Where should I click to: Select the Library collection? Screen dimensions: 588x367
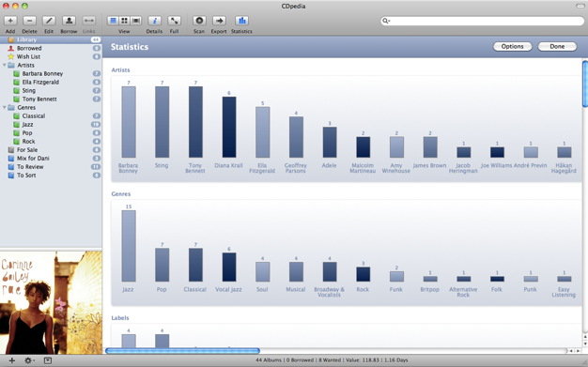pos(51,39)
